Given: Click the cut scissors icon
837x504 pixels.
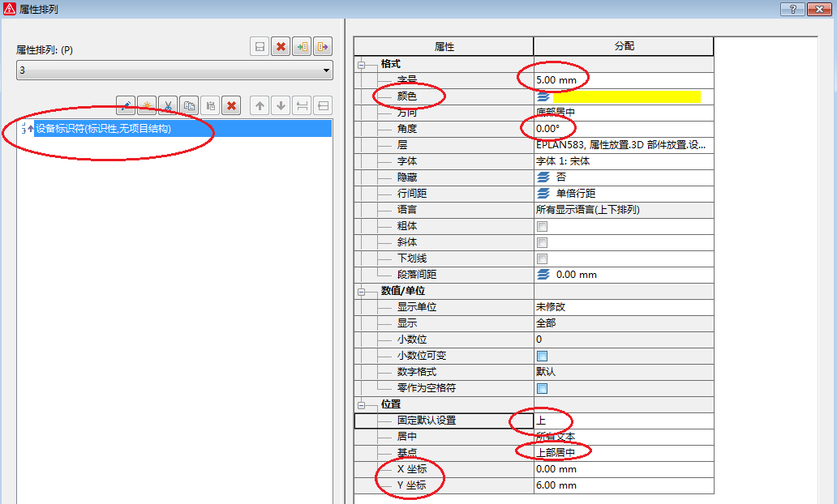Looking at the screenshot, I should pyautogui.click(x=168, y=105).
